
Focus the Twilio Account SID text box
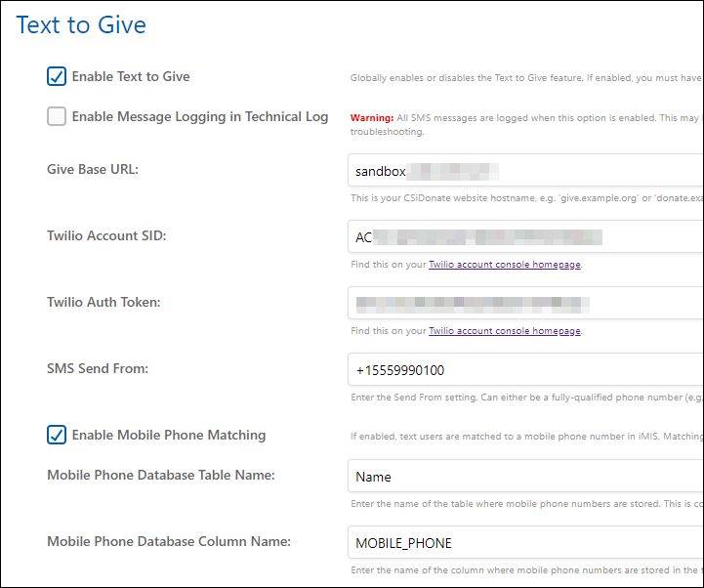click(x=525, y=237)
